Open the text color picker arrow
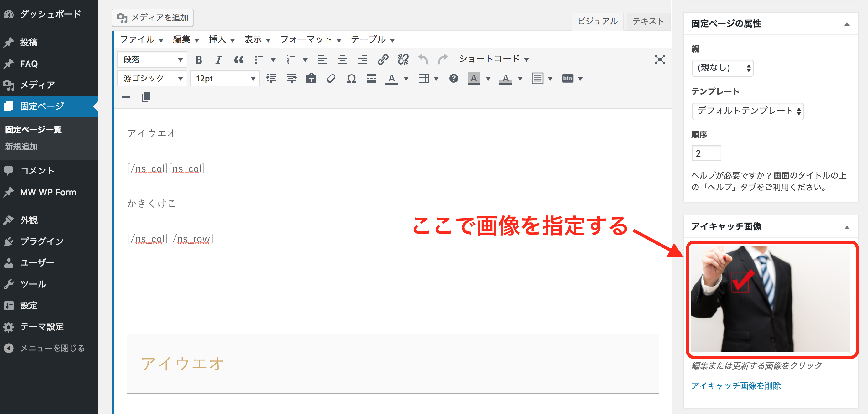This screenshot has width=868, height=414. pyautogui.click(x=406, y=79)
